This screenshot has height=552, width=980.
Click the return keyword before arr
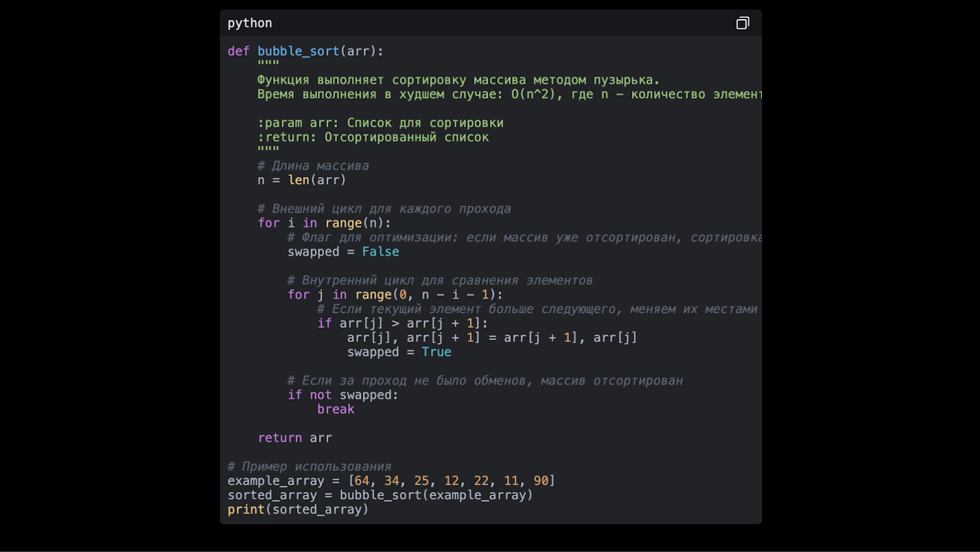[280, 438]
